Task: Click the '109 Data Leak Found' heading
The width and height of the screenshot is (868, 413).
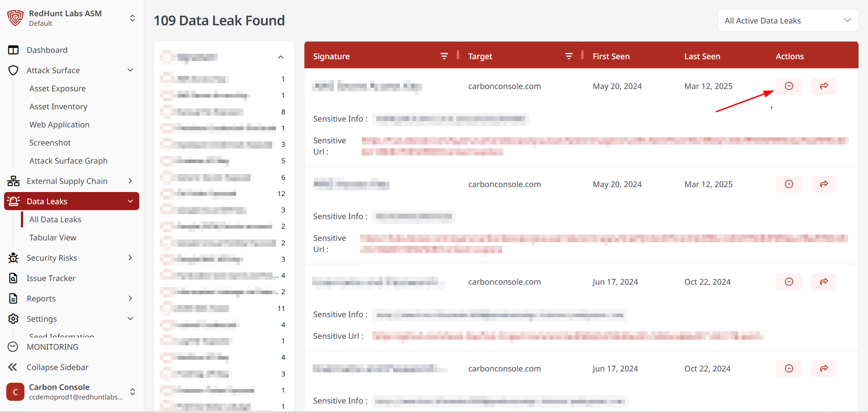Action: point(219,20)
